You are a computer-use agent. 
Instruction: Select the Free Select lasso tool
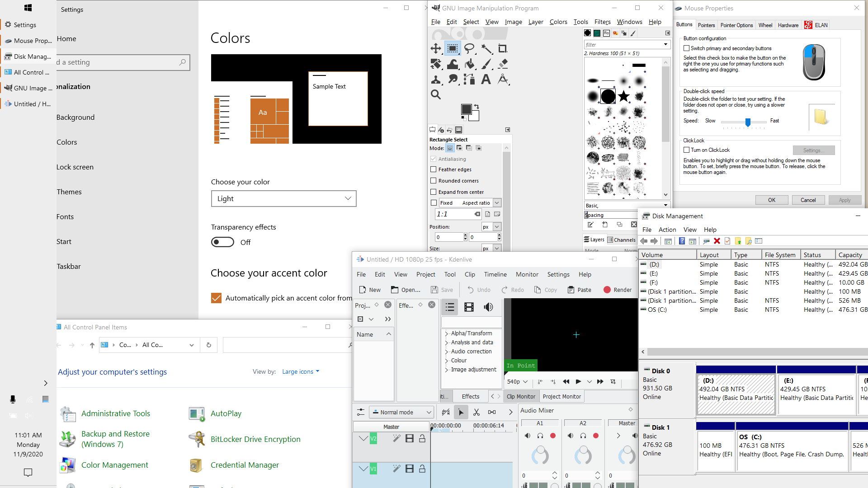click(469, 48)
